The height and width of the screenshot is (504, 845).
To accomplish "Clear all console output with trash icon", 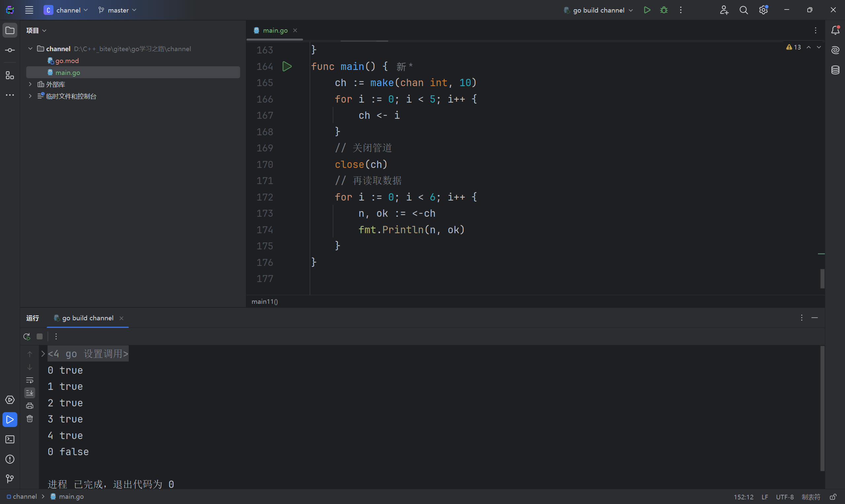I will pos(30,419).
